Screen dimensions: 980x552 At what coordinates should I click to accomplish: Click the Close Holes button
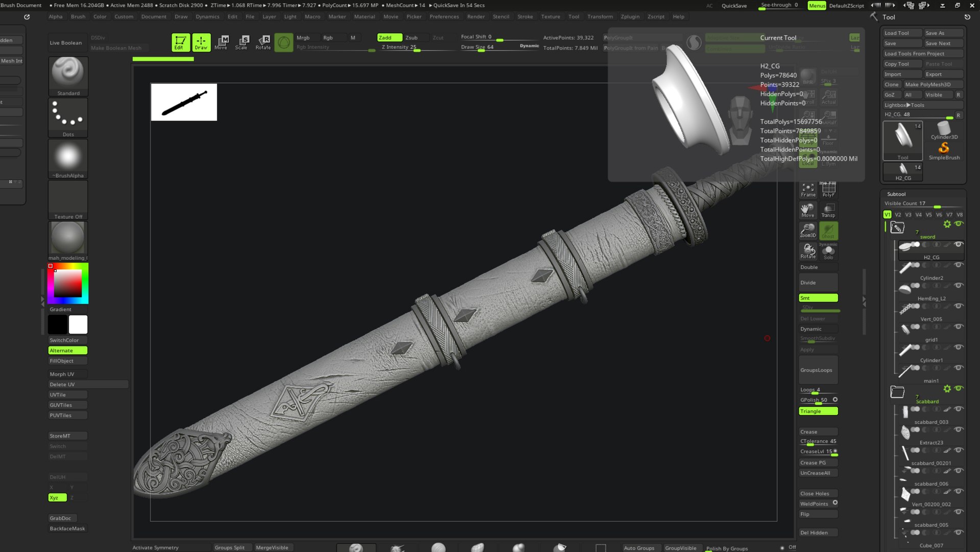818,494
